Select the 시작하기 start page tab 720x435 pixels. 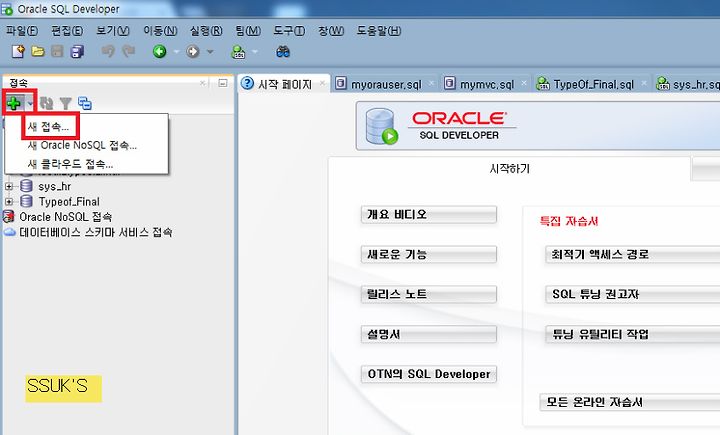(509, 169)
